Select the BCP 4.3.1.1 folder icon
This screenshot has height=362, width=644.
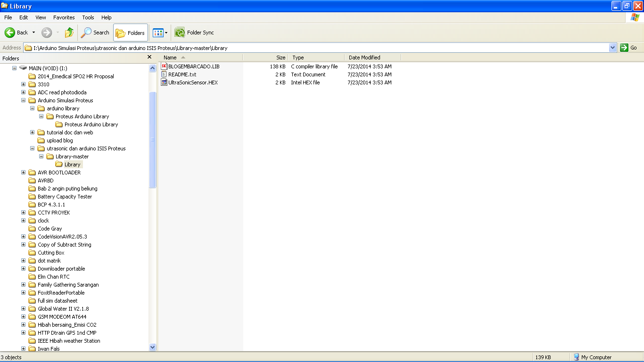click(x=32, y=205)
